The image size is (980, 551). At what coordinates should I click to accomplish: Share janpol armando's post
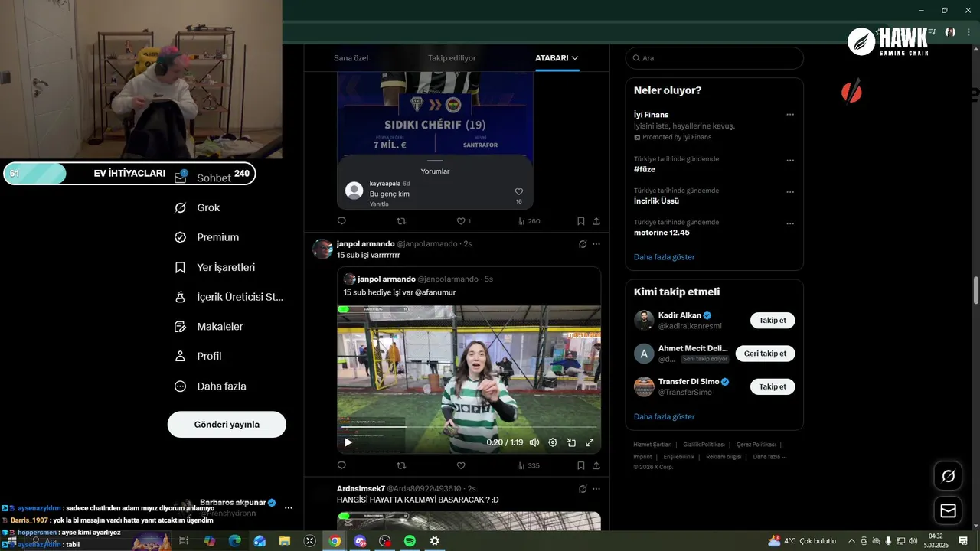click(596, 465)
